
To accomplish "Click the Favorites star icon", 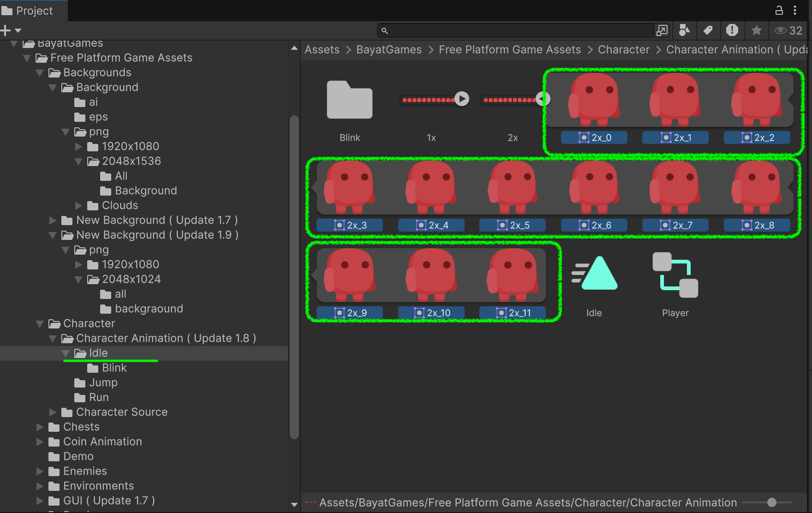I will (756, 30).
